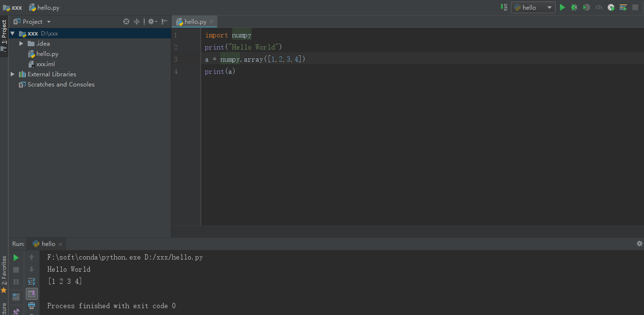The image size is (644, 315).
Task: Click the profiler gauge icon
Action: [x=599, y=7]
